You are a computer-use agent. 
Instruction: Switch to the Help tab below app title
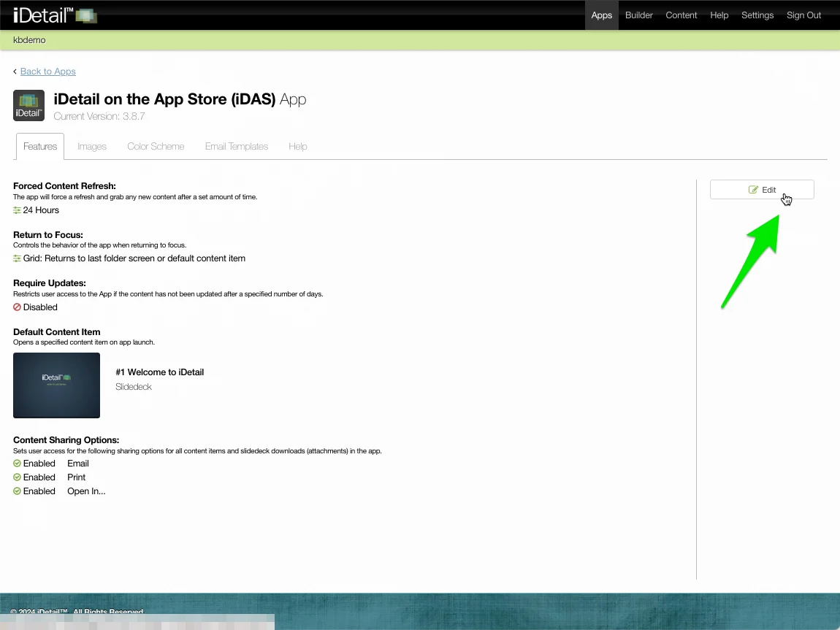[x=298, y=146]
